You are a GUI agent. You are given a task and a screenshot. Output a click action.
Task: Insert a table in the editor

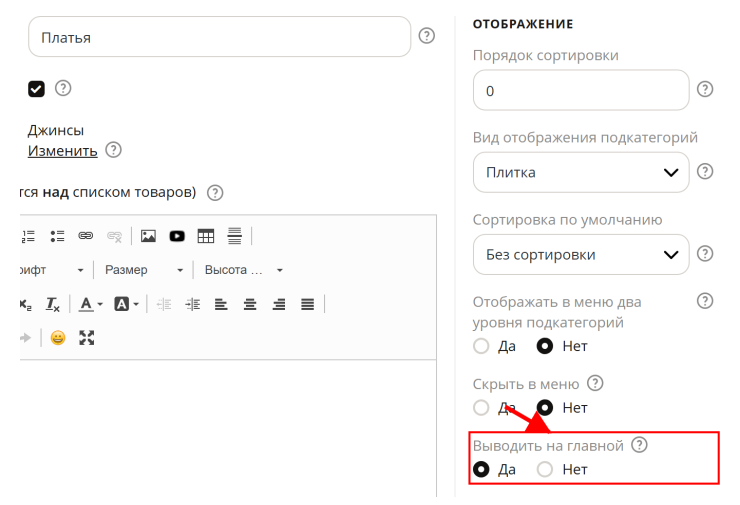coord(206,236)
